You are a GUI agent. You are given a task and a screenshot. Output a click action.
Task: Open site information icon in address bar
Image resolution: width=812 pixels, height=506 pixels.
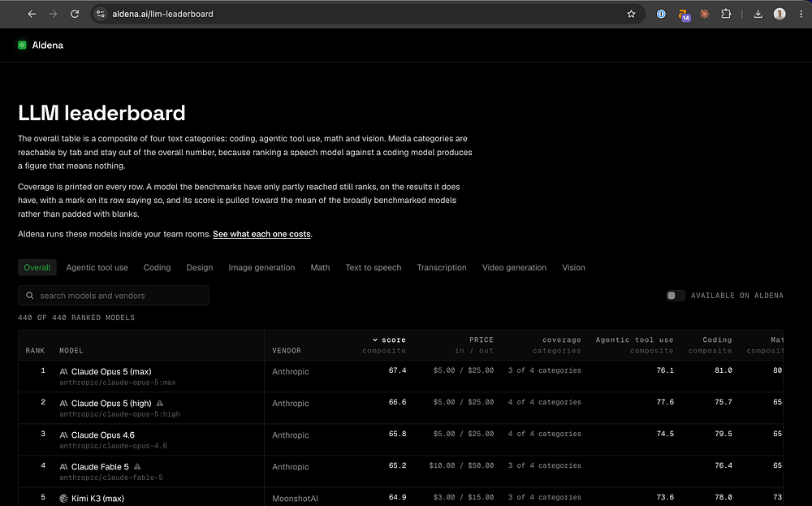(x=101, y=14)
